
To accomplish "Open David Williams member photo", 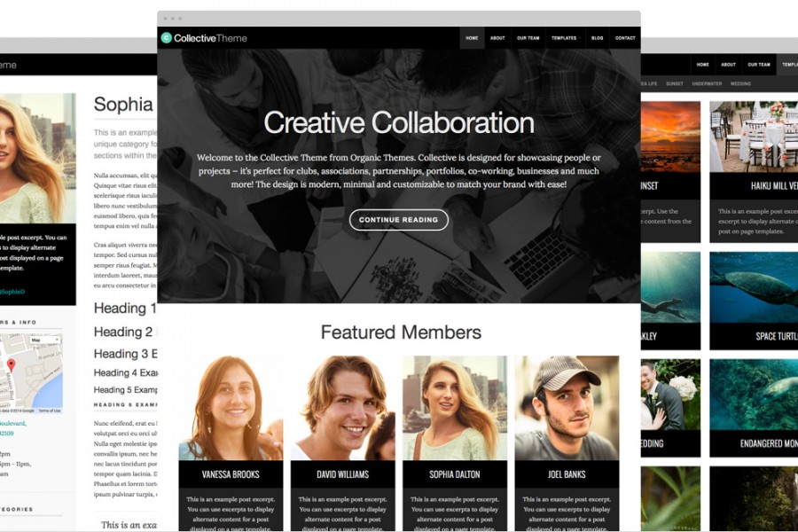I will click(x=342, y=408).
